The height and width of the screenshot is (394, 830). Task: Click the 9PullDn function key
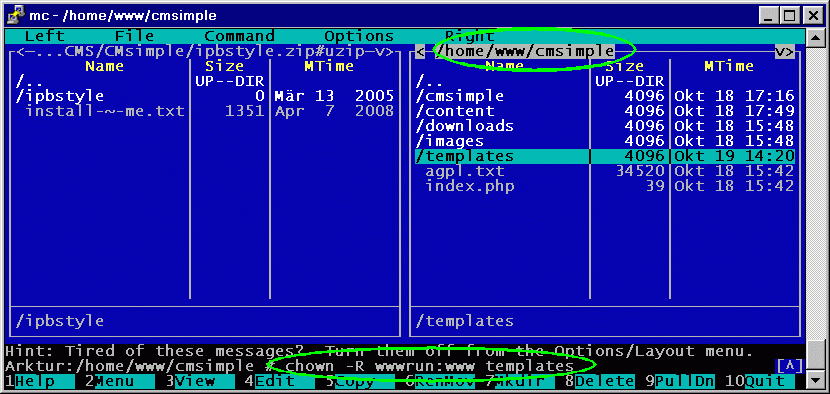coord(680,381)
